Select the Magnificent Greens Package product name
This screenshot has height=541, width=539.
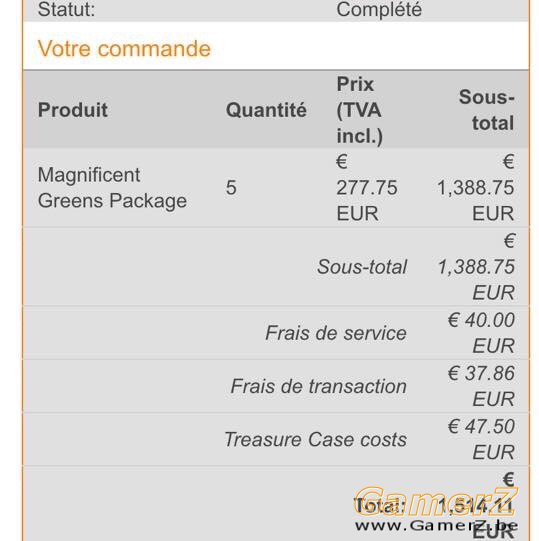pyautogui.click(x=112, y=188)
